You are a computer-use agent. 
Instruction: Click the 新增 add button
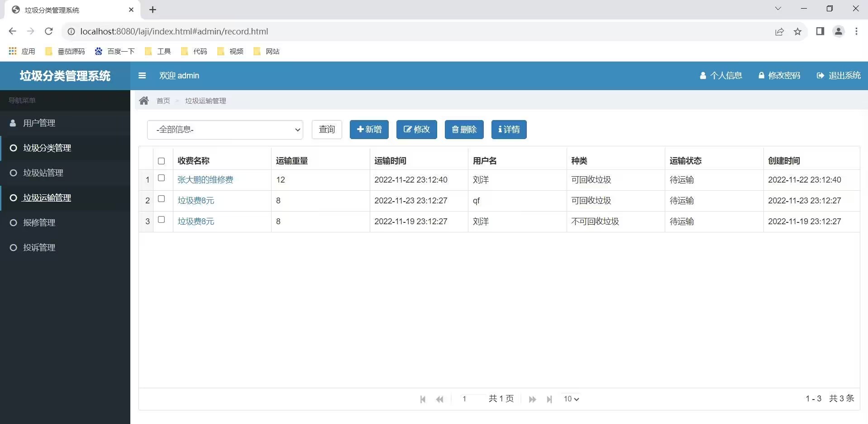pyautogui.click(x=369, y=130)
